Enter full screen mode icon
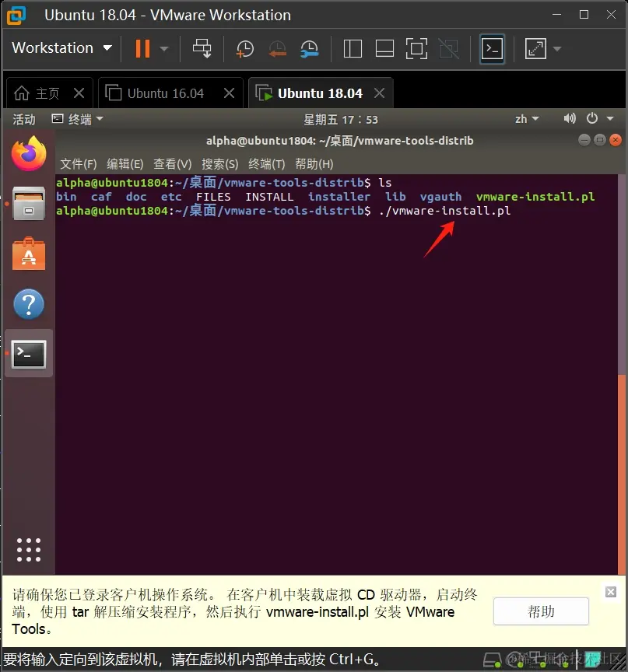The image size is (628, 672). (416, 48)
